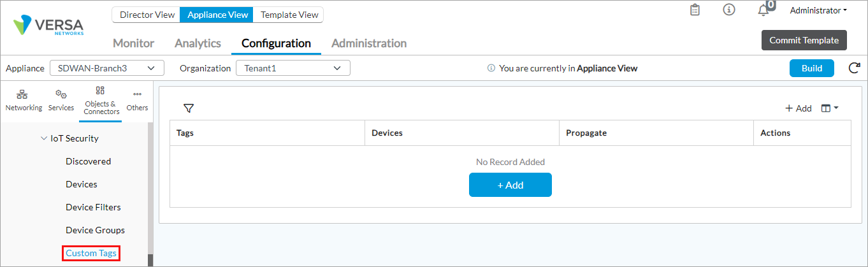Click the Devices column header

point(461,133)
